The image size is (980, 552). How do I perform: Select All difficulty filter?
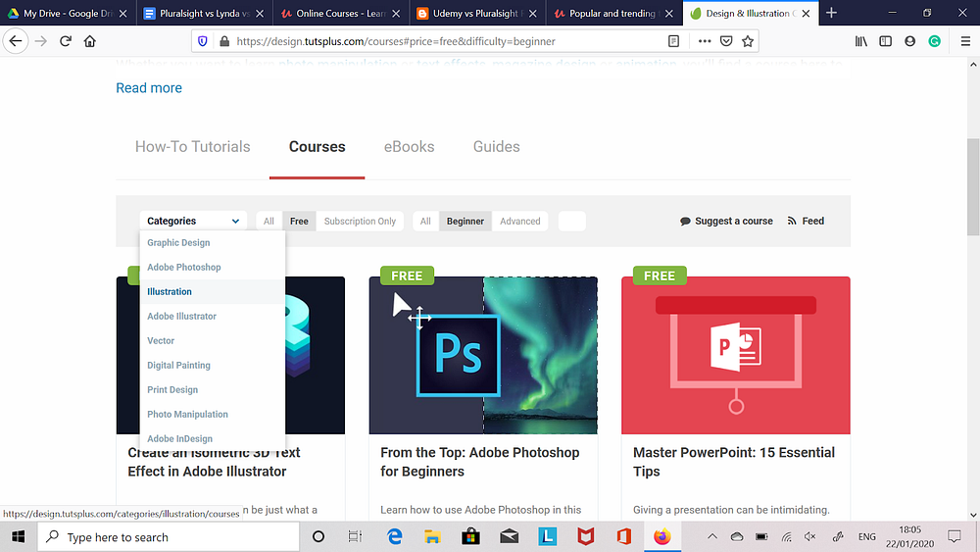(425, 222)
